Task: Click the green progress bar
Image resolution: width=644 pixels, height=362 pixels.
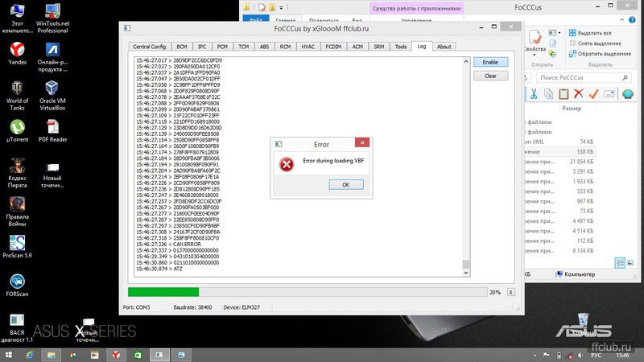Action: pos(163,292)
